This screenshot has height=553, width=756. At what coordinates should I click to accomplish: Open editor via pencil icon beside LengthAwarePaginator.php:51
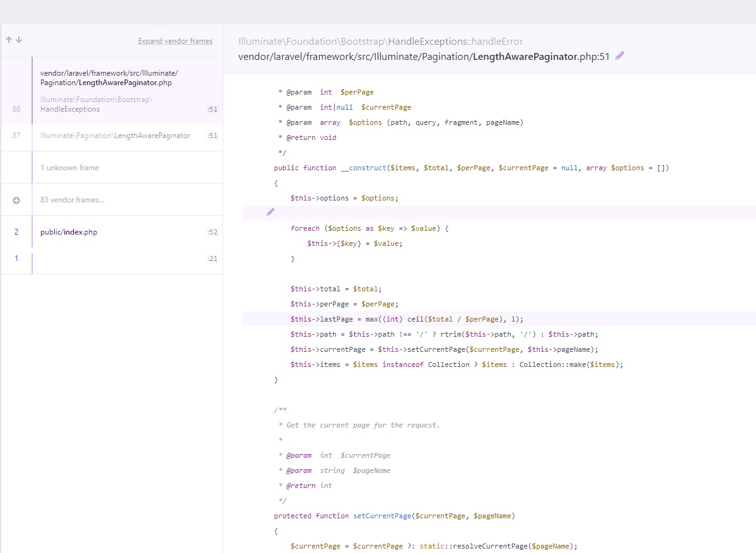[x=619, y=55]
